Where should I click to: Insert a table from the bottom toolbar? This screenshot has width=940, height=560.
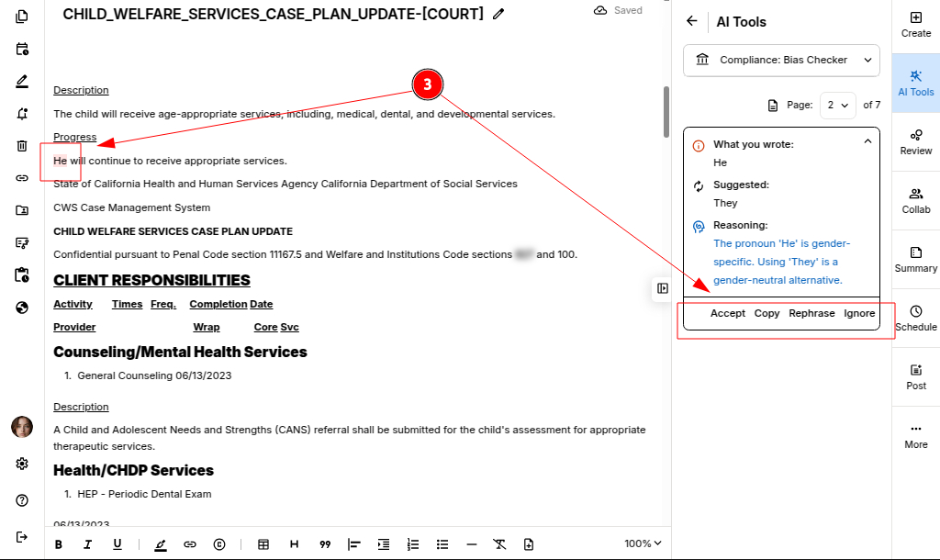pos(263,544)
